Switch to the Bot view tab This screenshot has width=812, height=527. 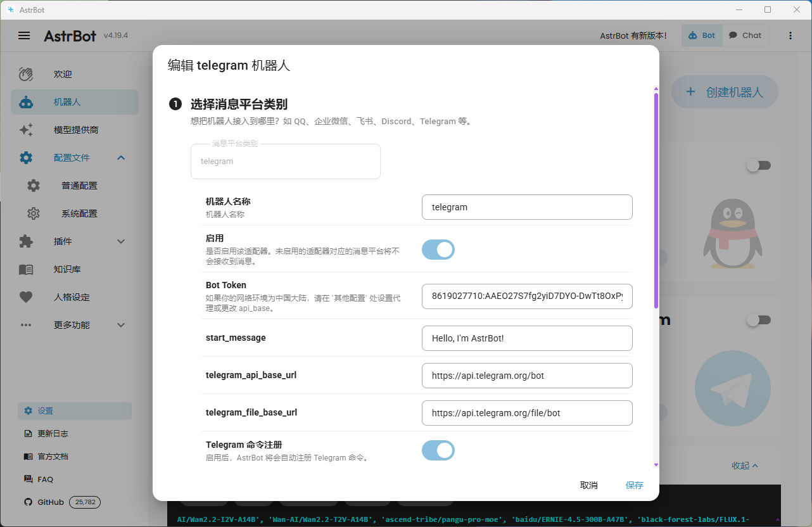(x=702, y=35)
